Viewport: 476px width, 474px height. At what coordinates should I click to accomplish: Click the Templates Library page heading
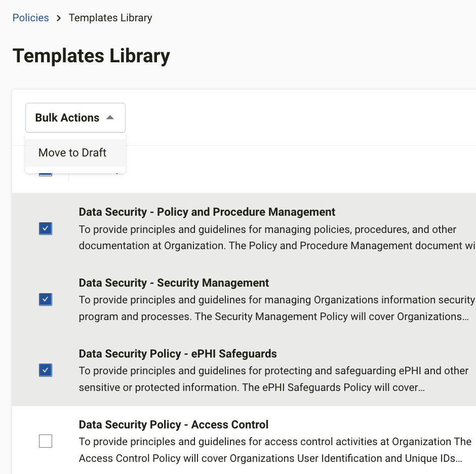pyautogui.click(x=91, y=56)
